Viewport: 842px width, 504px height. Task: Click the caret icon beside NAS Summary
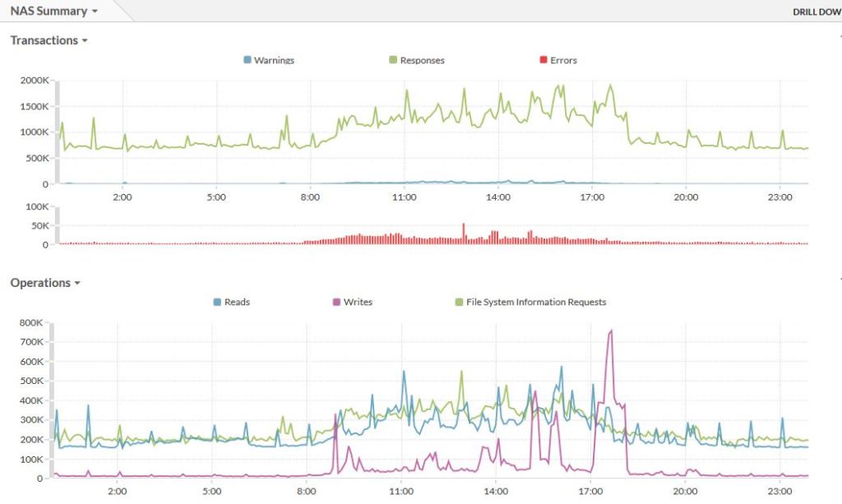click(96, 11)
